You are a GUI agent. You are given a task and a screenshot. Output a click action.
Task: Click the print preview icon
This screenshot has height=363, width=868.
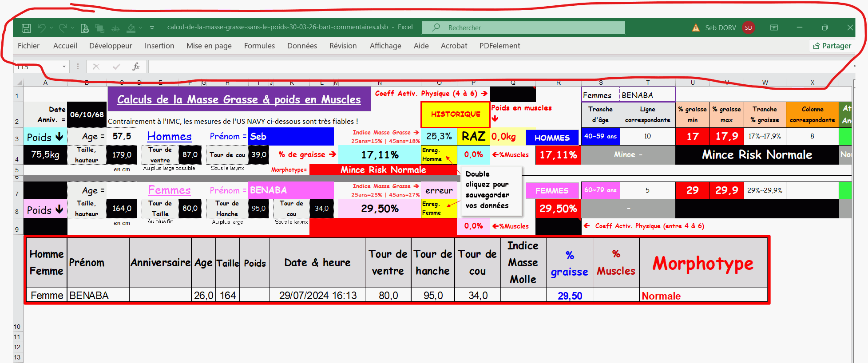coord(84,28)
